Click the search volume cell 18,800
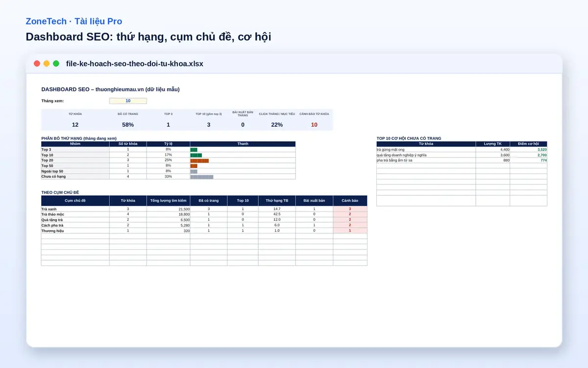The image size is (588, 368). pyautogui.click(x=169, y=214)
